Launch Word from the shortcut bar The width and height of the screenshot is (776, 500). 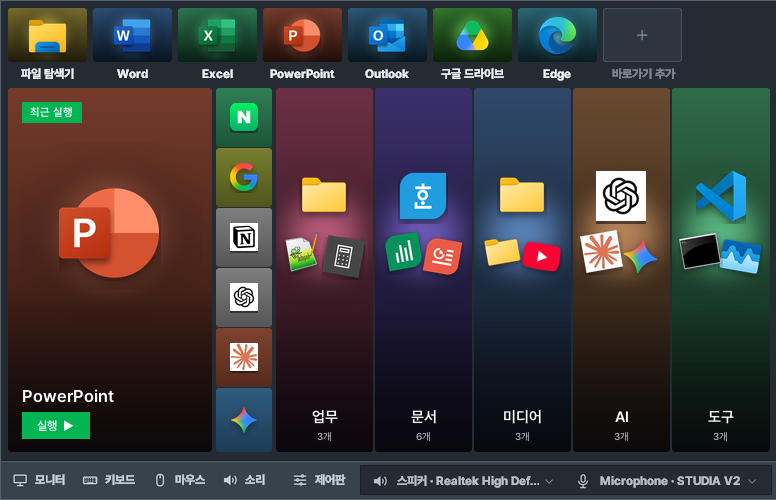coord(133,35)
